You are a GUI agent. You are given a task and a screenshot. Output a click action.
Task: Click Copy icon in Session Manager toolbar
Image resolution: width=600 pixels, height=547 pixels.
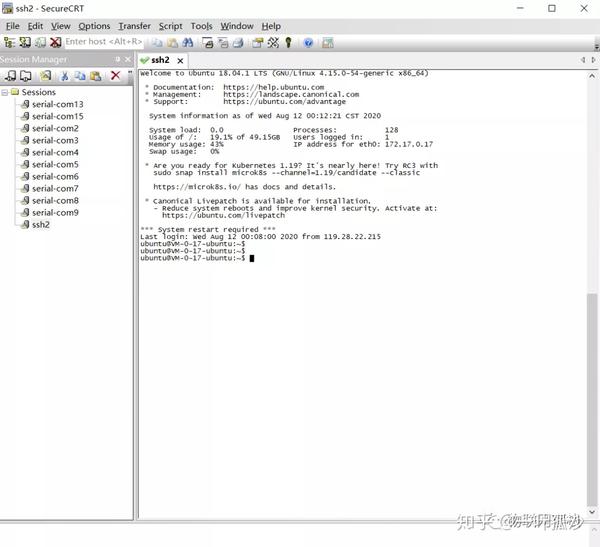click(80, 76)
